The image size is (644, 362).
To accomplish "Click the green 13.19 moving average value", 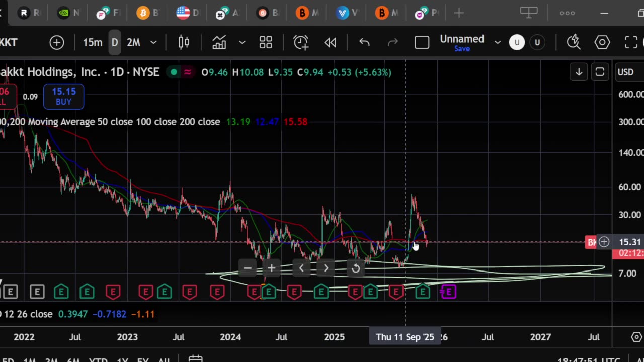I will [238, 122].
